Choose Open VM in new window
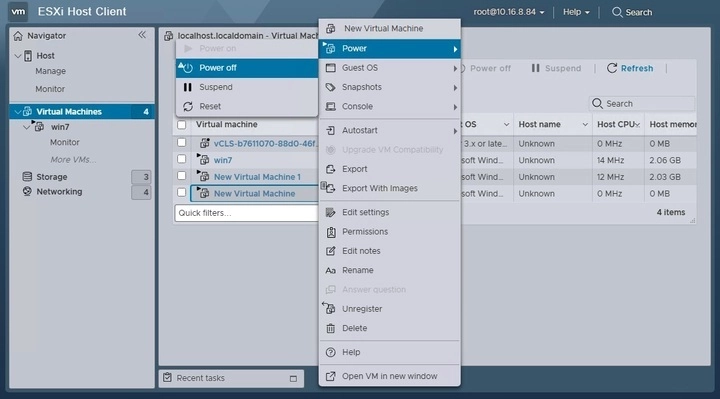Screen dimensions: 720x399 pyautogui.click(x=390, y=376)
